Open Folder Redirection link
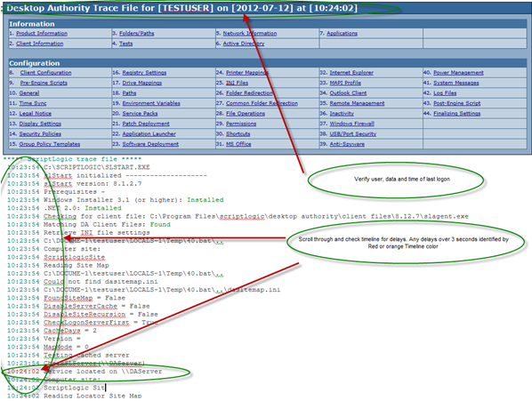 pyautogui.click(x=249, y=92)
